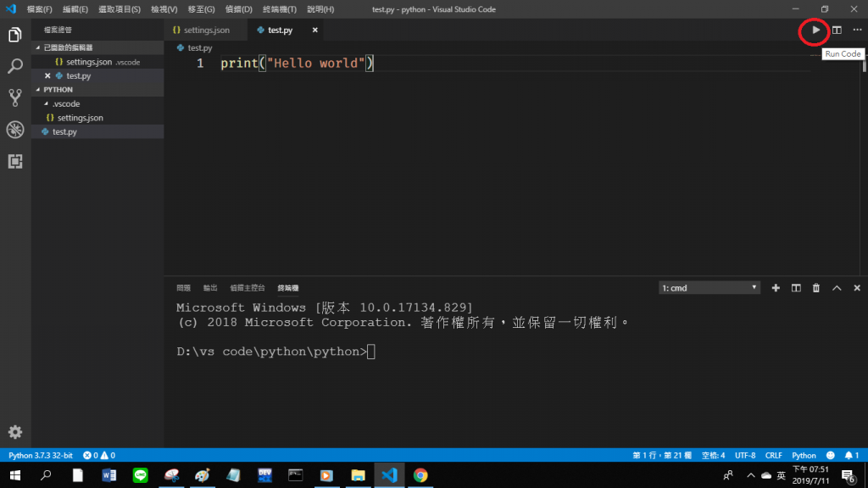
Task: Open the Debug menu 偵錯(D)
Action: 238,9
